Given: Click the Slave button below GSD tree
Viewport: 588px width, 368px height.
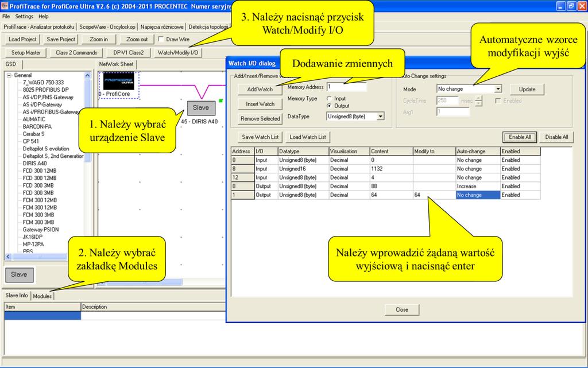Looking at the screenshot, I should click(19, 274).
